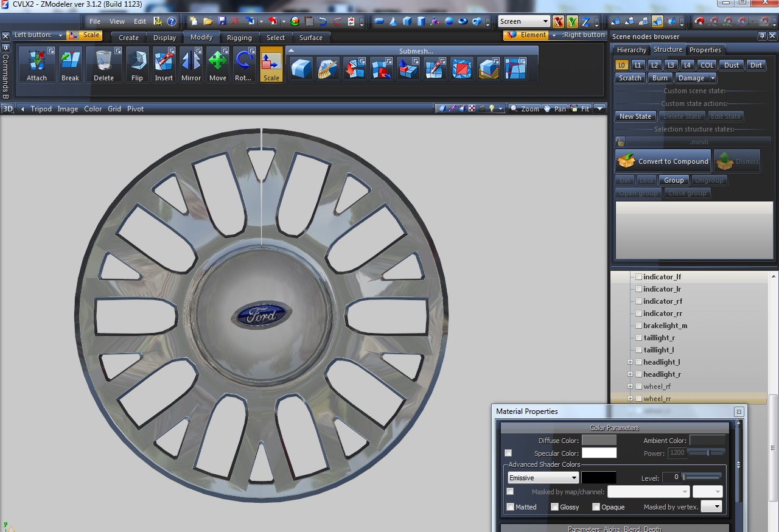The image size is (779, 532).
Task: Open the Screen axis dropdown
Action: point(523,21)
